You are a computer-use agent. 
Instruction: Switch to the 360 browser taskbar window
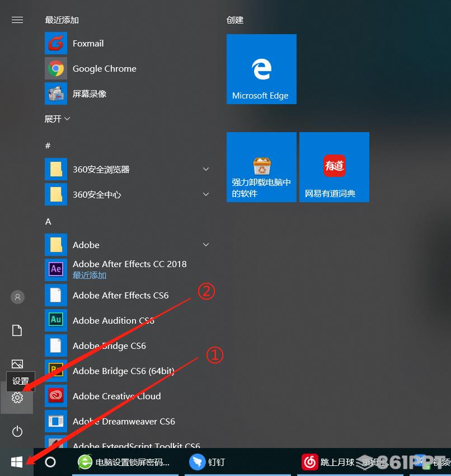(125, 462)
